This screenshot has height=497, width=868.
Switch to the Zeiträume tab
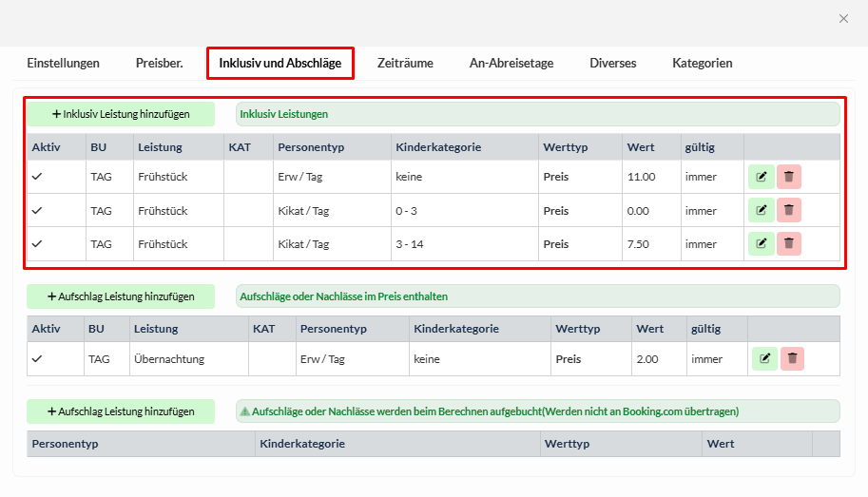click(405, 64)
